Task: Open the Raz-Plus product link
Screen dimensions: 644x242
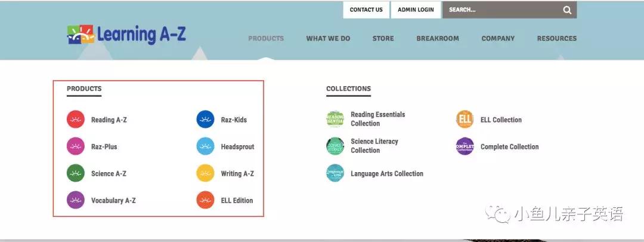Action: (104, 146)
